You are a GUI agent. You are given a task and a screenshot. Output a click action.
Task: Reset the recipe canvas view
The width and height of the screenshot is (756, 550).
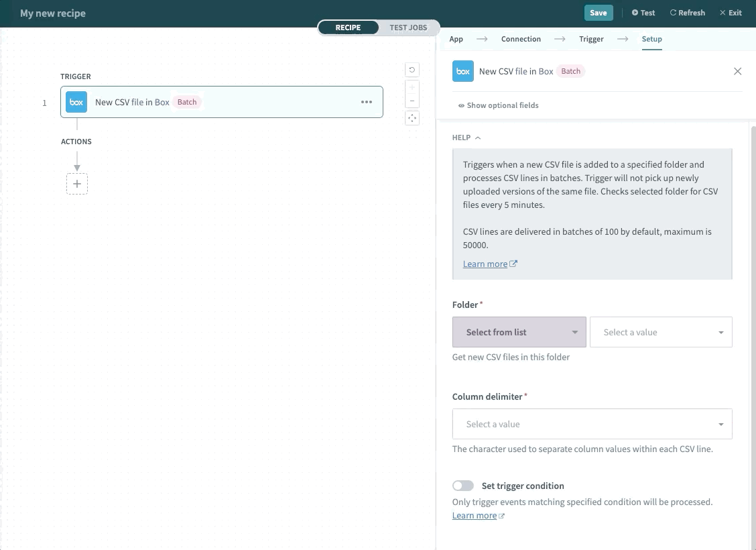[x=412, y=69]
